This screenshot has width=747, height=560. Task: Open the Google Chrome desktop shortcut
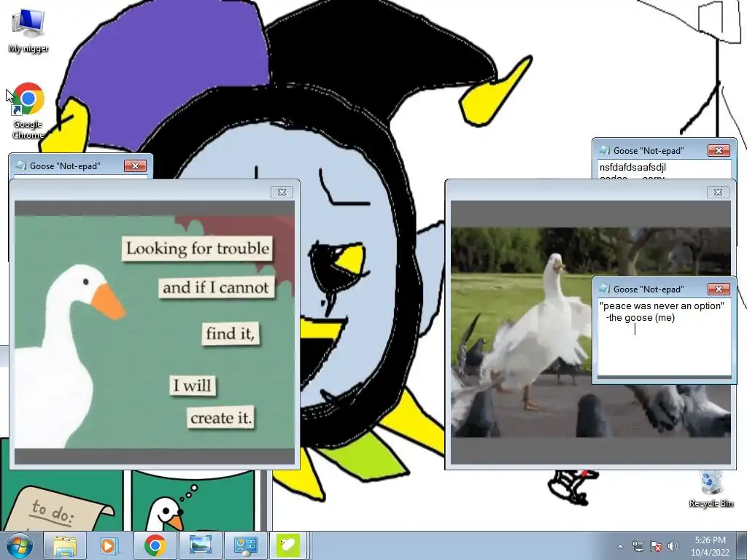[28, 111]
